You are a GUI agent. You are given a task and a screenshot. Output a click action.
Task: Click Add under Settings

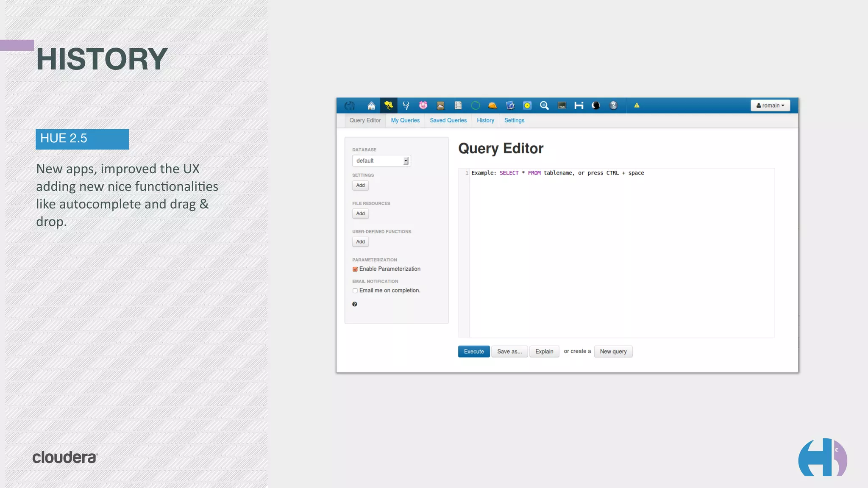click(360, 186)
